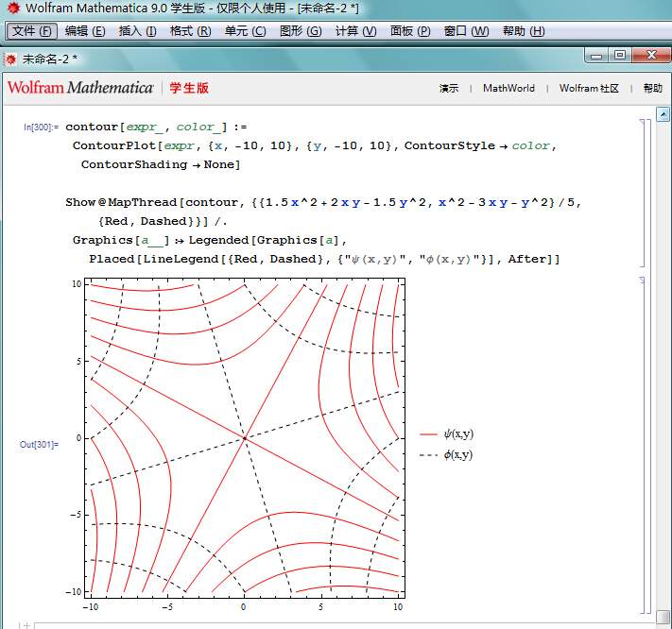Open the 插入 (I) menu
The height and width of the screenshot is (629, 672).
138,31
